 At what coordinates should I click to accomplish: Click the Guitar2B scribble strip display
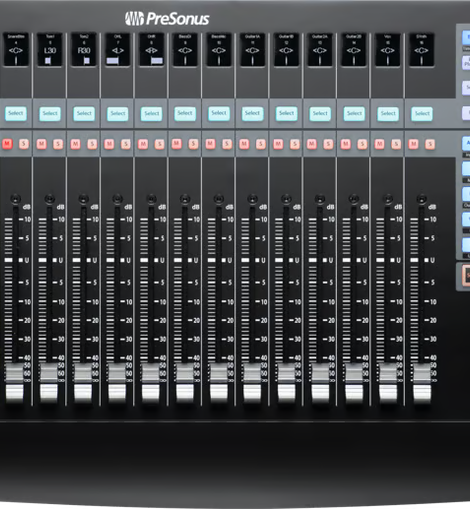click(354, 49)
